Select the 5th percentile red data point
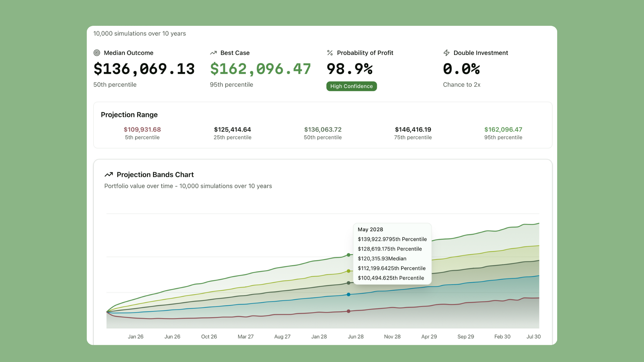The width and height of the screenshot is (644, 362). click(348, 311)
